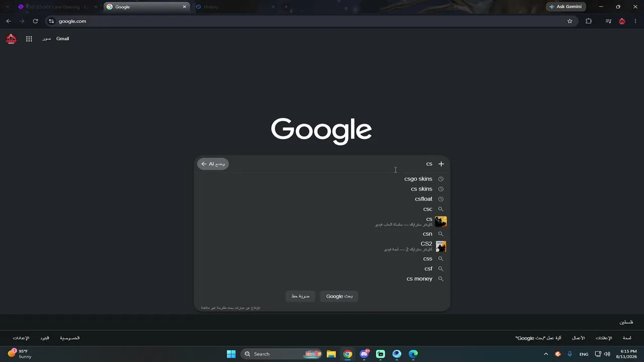Screen dimensions: 644x362
Task: Click the microphone icon in the system tray
Action: (x=570, y=354)
